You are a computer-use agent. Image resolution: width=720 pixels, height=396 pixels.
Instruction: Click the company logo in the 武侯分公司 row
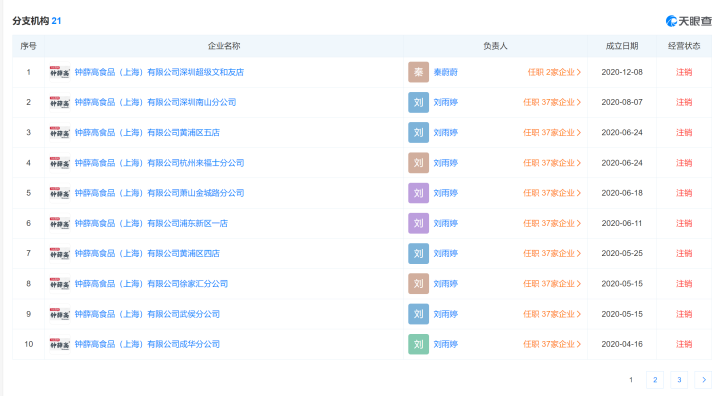click(60, 314)
